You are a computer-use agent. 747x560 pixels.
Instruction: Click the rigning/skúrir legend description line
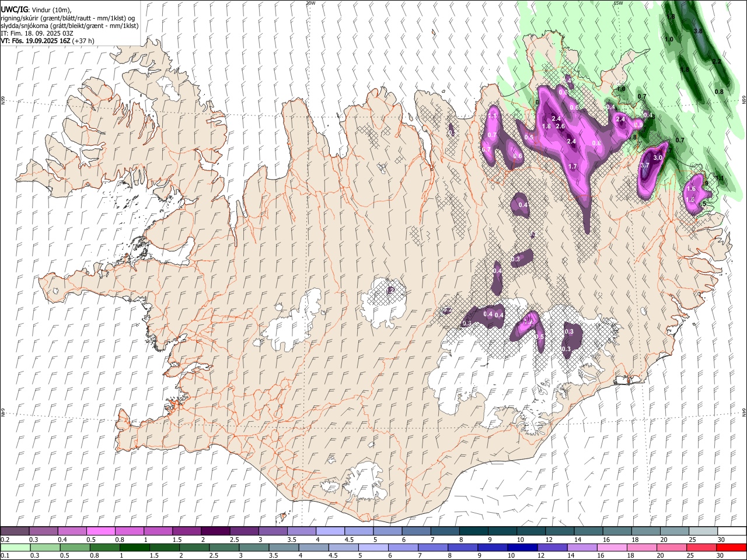pyautogui.click(x=68, y=18)
